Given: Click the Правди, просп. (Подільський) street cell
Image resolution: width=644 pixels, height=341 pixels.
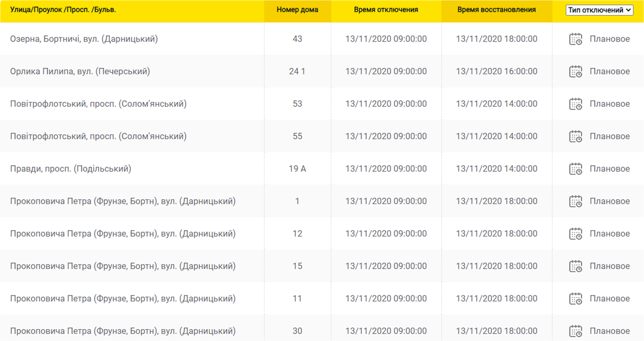Looking at the screenshot, I should (x=70, y=169).
